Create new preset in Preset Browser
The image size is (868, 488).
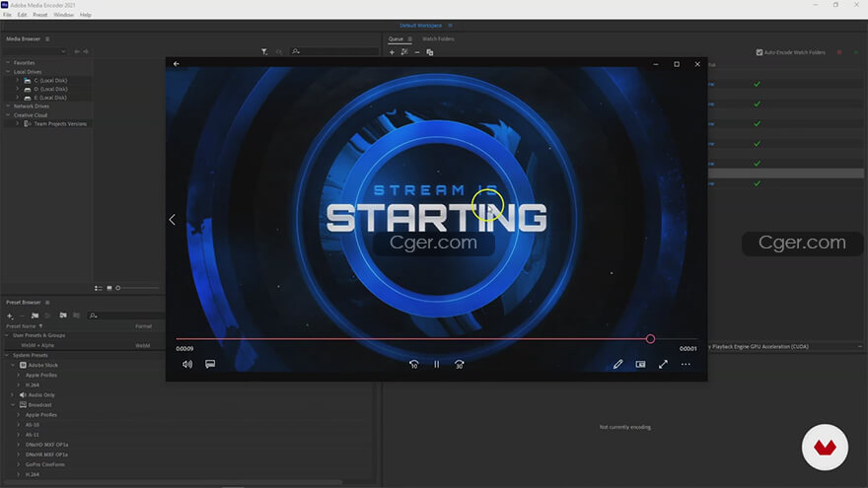click(10, 315)
